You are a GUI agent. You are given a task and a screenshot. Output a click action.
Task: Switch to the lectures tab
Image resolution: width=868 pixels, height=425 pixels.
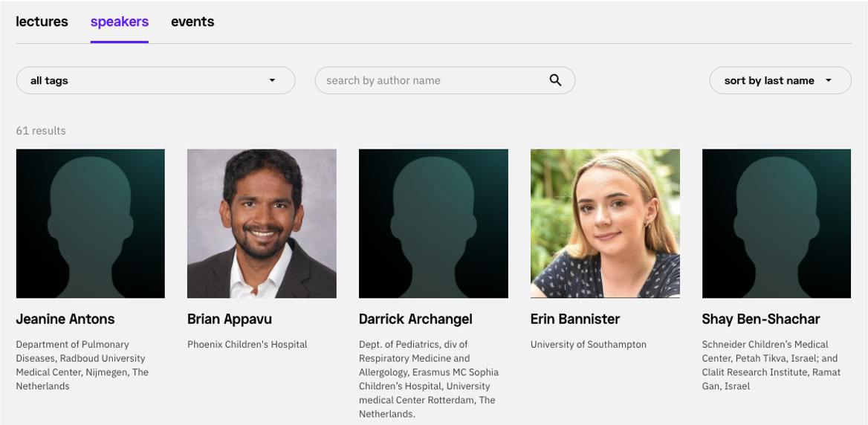(42, 22)
